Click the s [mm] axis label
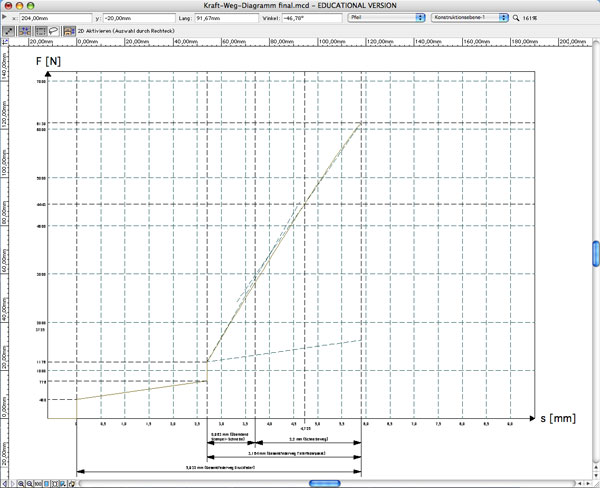 click(558, 418)
